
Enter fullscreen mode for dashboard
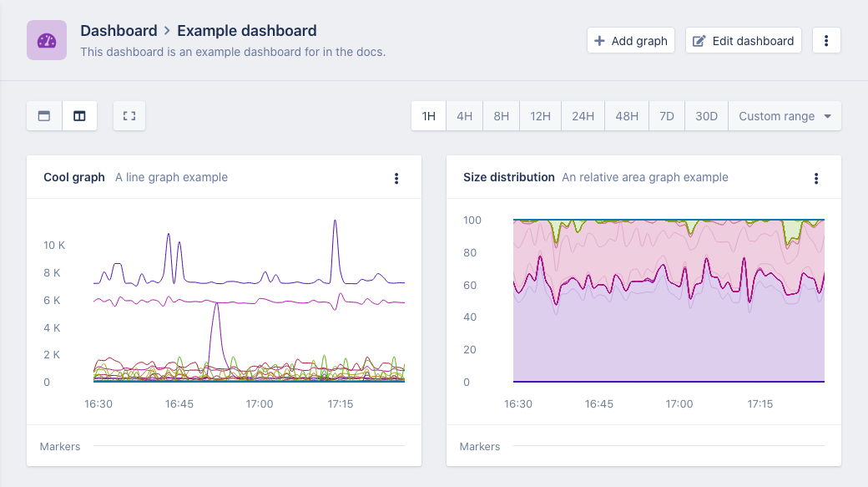coord(129,116)
